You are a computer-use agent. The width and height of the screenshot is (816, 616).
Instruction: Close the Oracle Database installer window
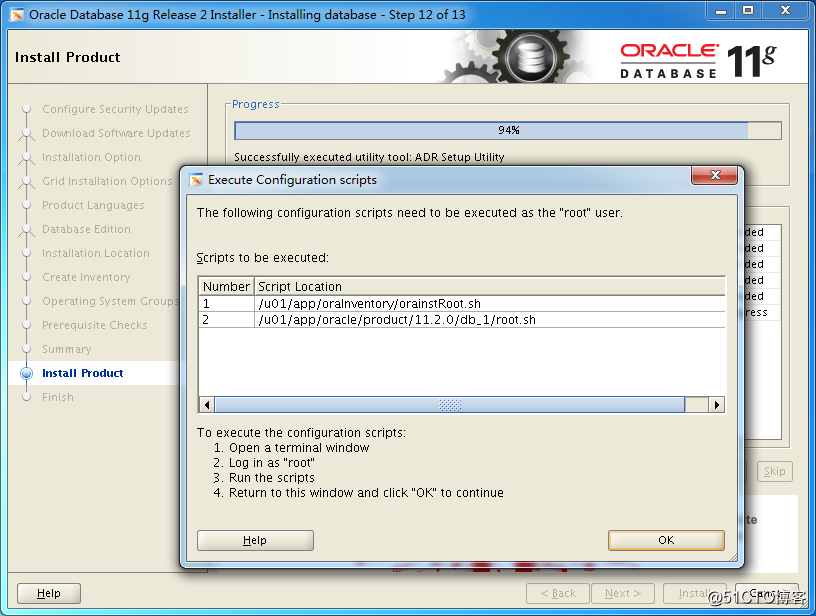786,10
